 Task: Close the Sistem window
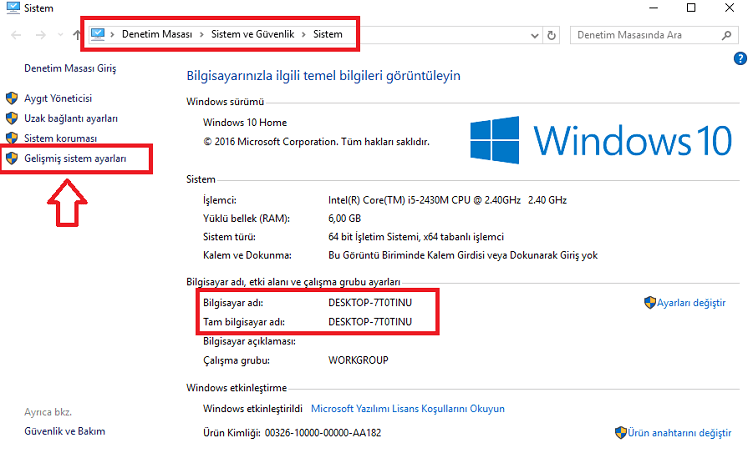pyautogui.click(x=729, y=8)
